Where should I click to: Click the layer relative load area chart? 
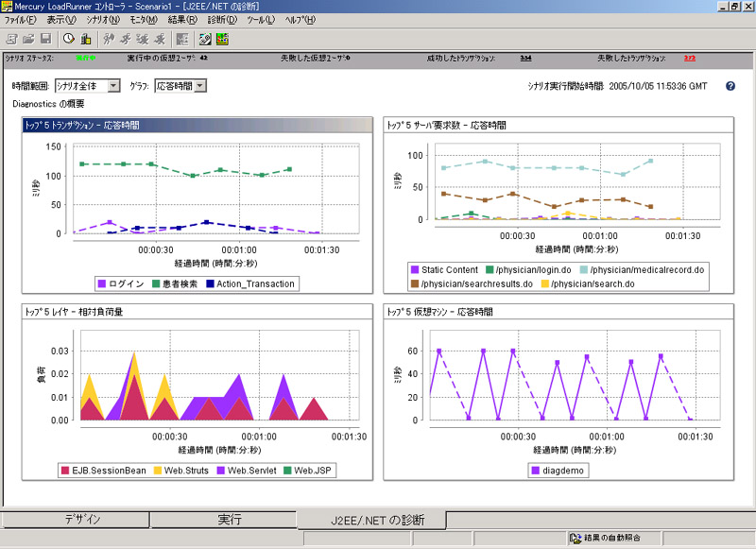pos(220,376)
